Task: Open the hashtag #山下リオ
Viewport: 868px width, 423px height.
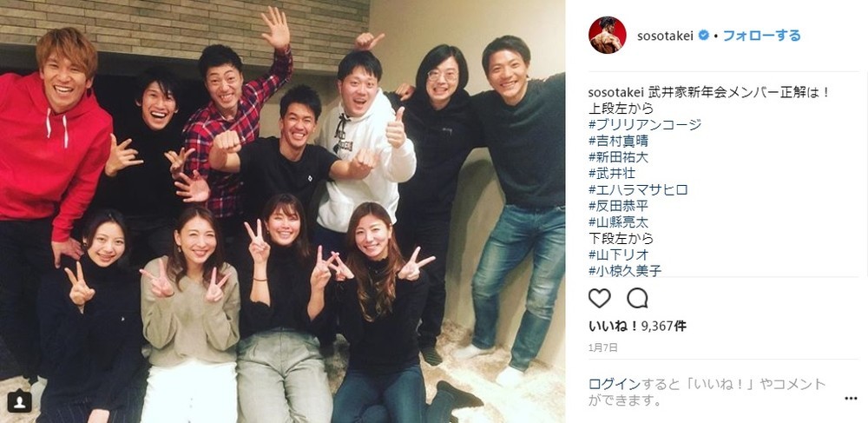Action: [x=618, y=254]
